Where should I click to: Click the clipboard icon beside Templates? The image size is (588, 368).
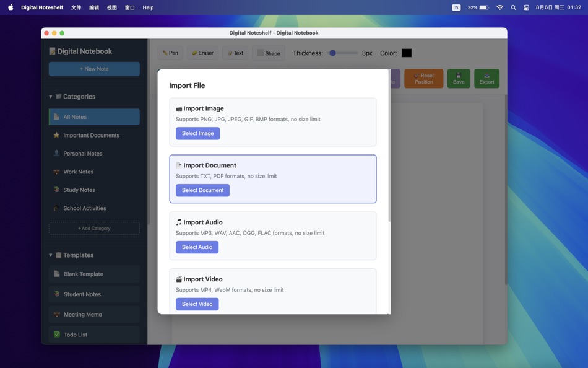point(59,255)
